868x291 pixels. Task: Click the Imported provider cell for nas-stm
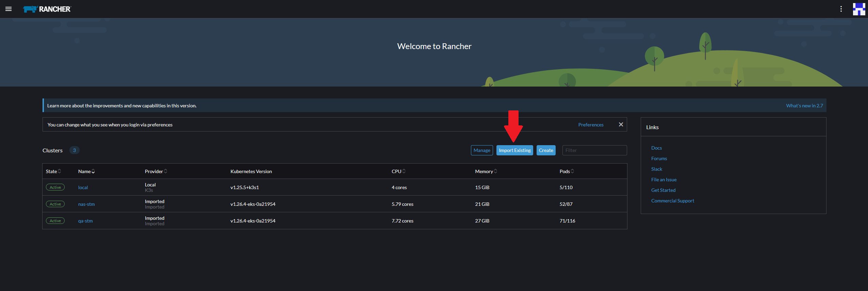click(x=154, y=204)
